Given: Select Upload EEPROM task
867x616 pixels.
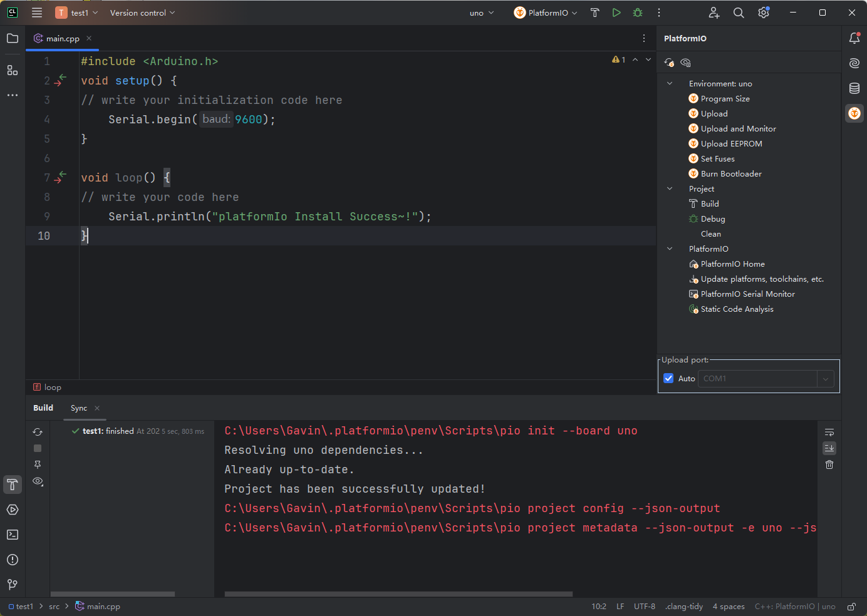Looking at the screenshot, I should click(731, 143).
